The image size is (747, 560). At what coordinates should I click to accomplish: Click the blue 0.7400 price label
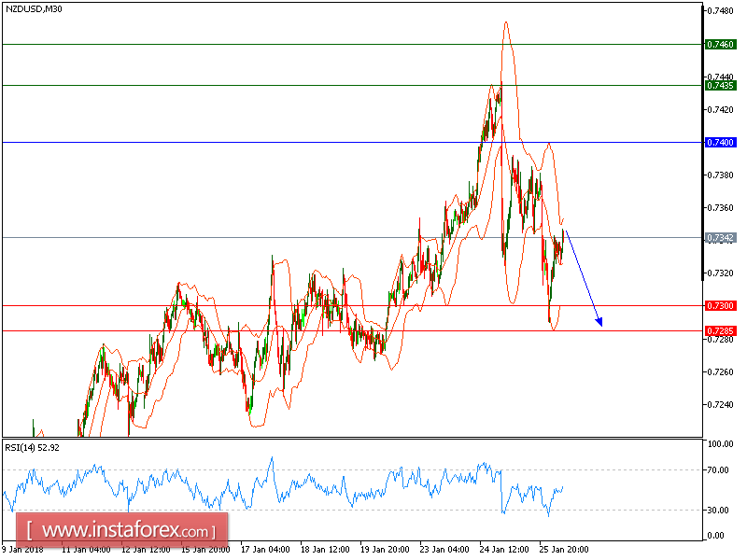[719, 142]
